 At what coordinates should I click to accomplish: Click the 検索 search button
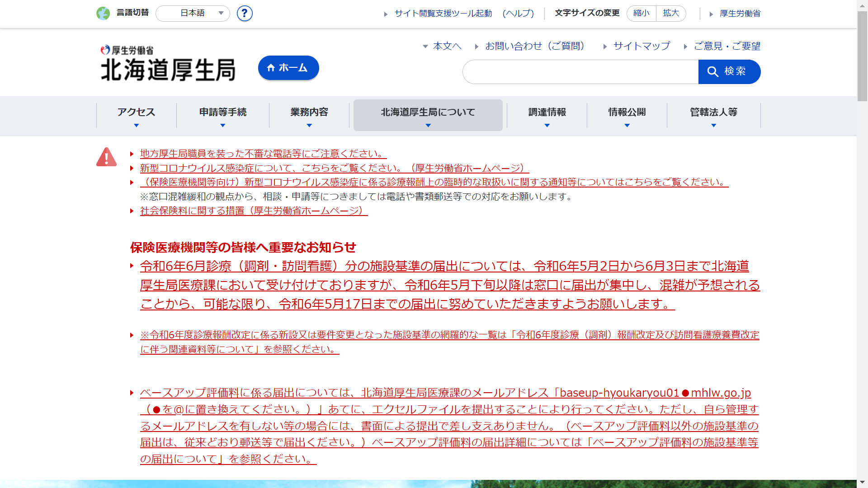point(729,71)
